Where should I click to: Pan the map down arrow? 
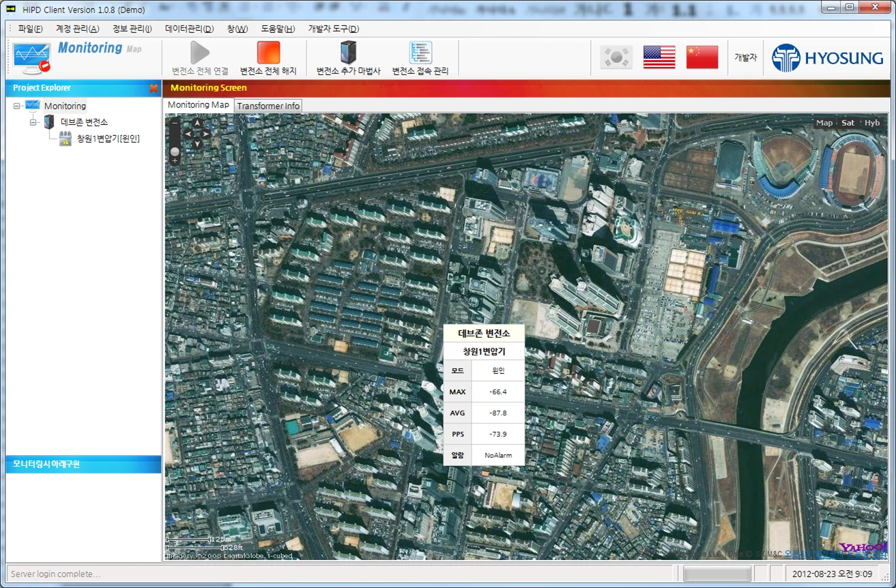pos(197,144)
